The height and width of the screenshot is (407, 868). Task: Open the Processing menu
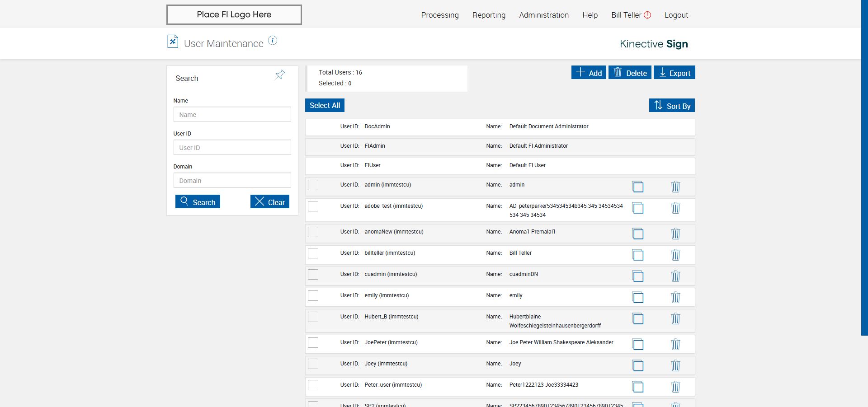[x=440, y=15]
